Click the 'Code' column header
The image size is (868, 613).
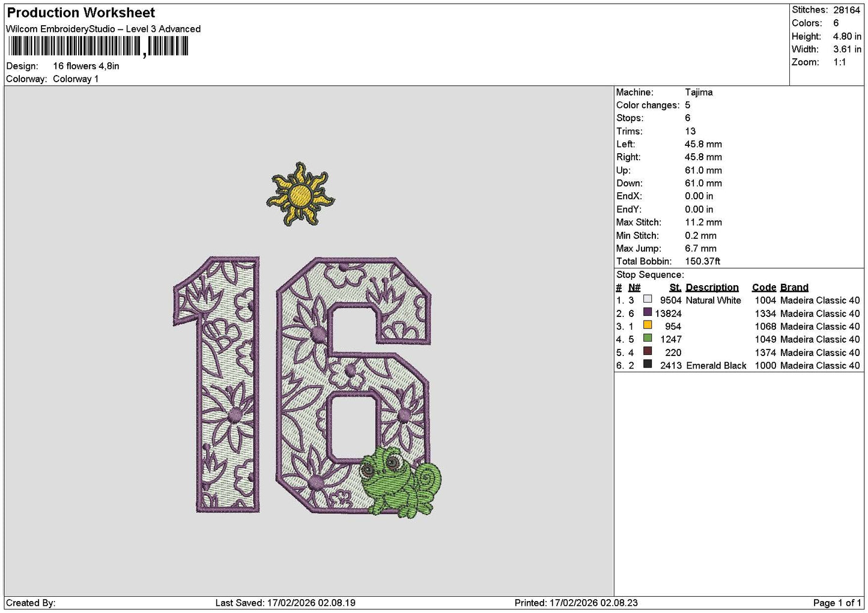[764, 287]
